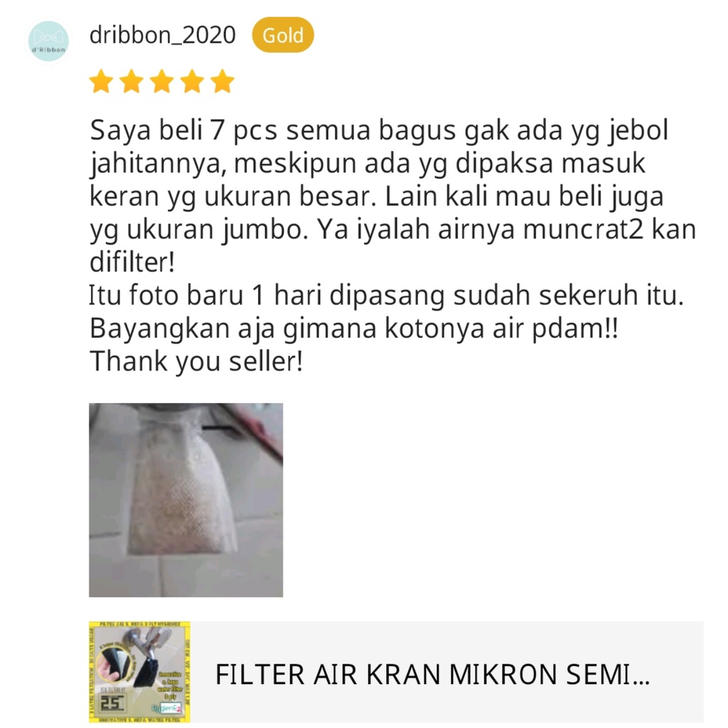This screenshot has width=728, height=728.
Task: Select the fifth rating star
Action: tap(223, 81)
